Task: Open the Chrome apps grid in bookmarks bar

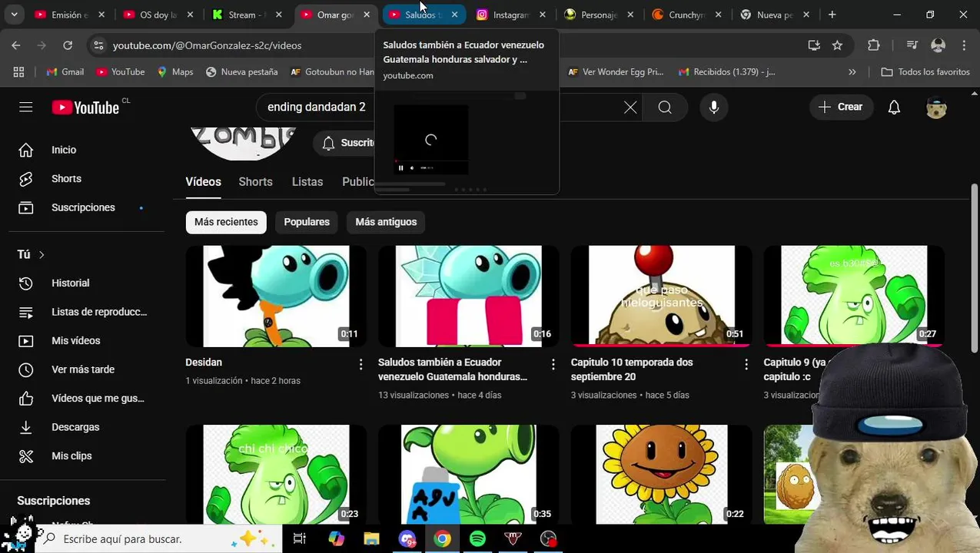Action: click(18, 71)
